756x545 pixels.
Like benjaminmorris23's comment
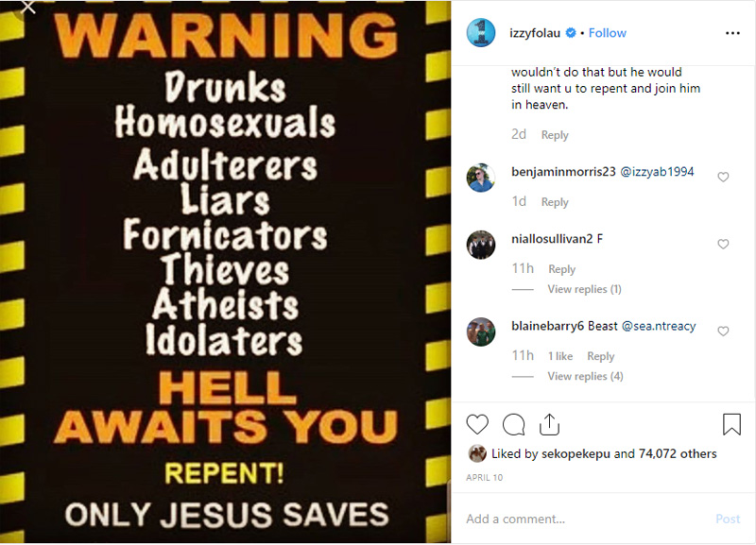(723, 177)
